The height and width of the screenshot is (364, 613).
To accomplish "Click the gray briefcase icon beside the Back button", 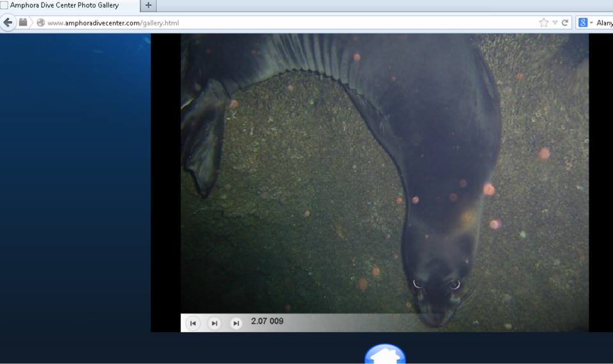I will coord(24,22).
